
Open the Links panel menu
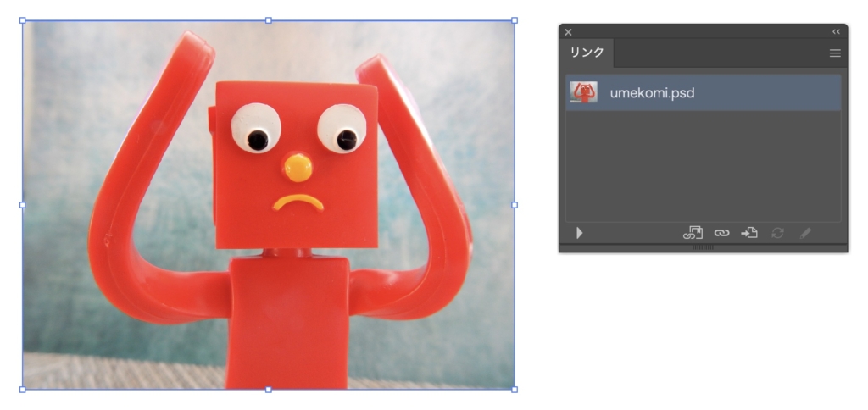point(835,53)
